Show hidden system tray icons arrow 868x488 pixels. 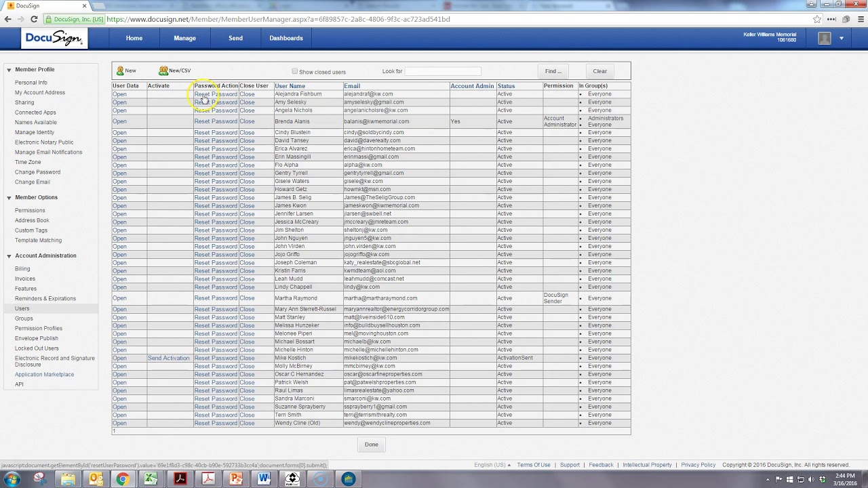click(769, 479)
